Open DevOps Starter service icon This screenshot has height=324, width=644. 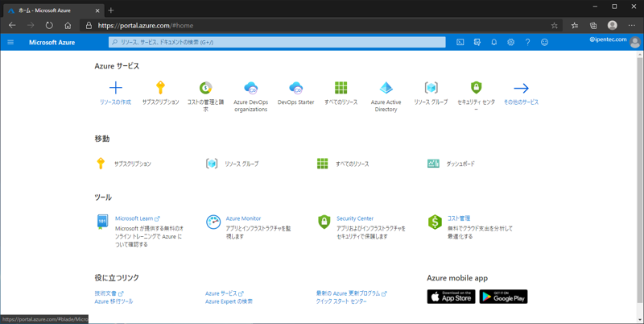tap(295, 88)
